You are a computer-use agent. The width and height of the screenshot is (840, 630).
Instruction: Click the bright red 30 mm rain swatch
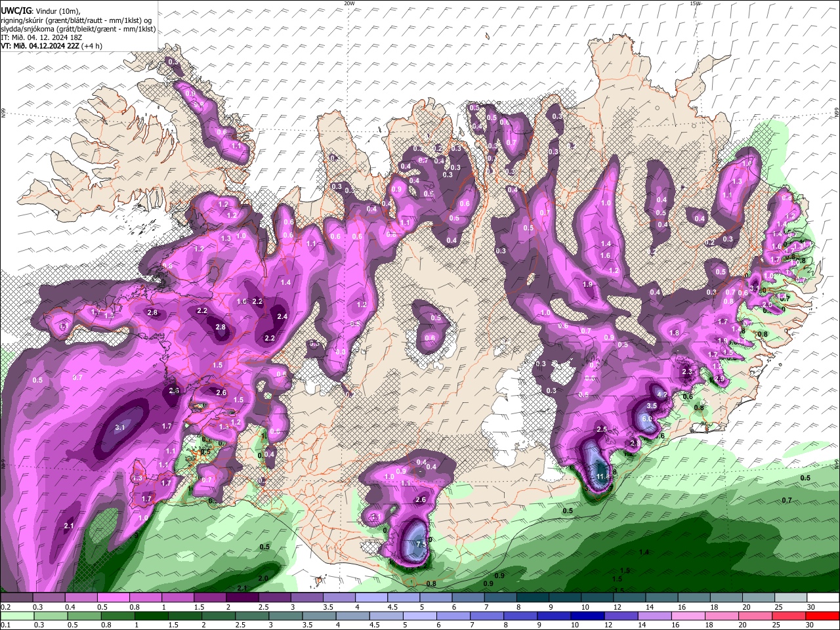point(822,616)
